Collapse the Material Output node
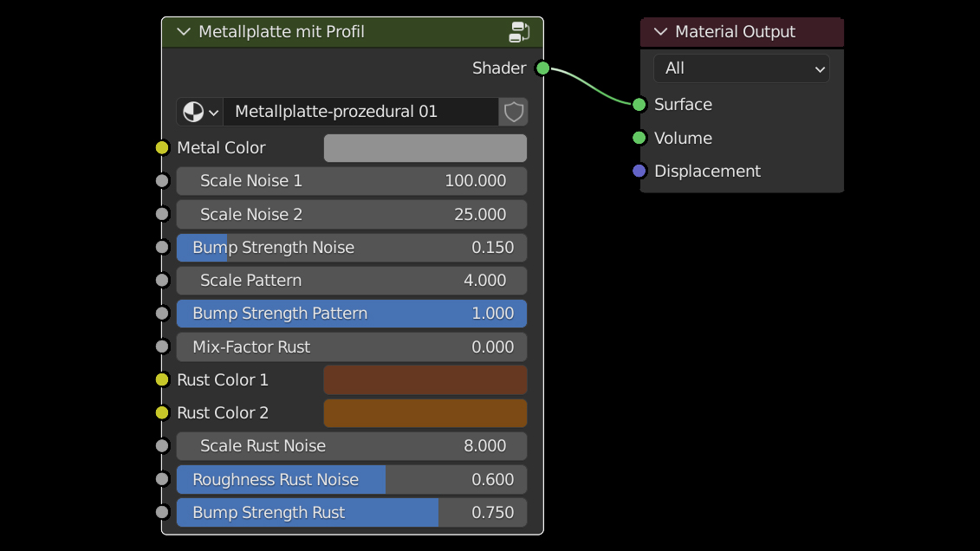 [x=660, y=32]
